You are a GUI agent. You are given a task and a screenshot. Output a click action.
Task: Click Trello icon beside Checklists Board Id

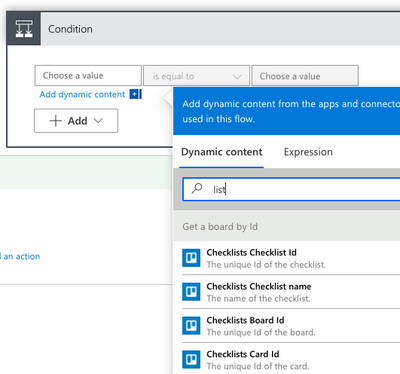(191, 326)
